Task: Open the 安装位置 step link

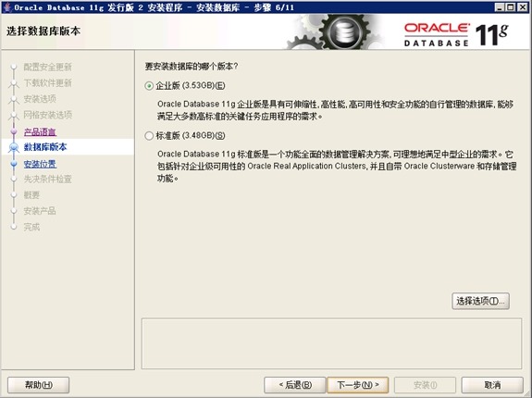Action: point(40,164)
